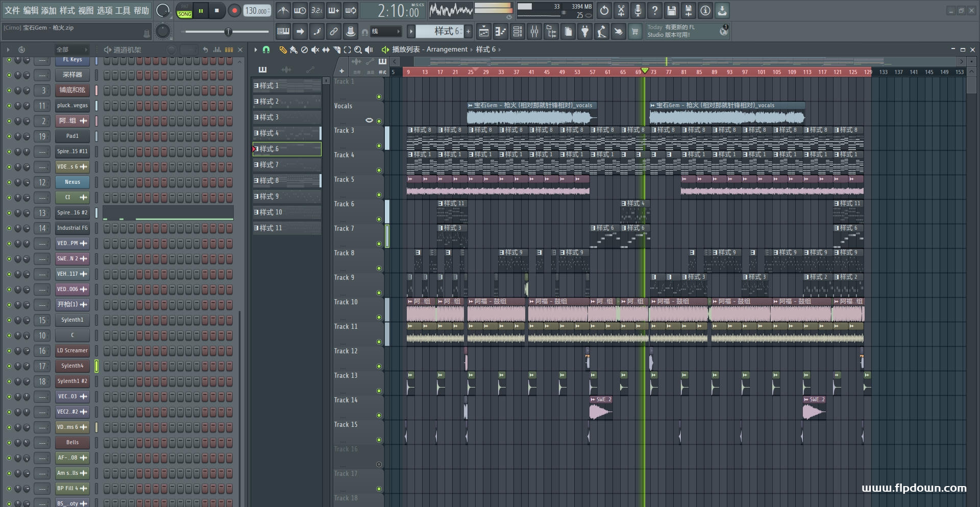
Task: Open the 添加 menu
Action: 48,10
